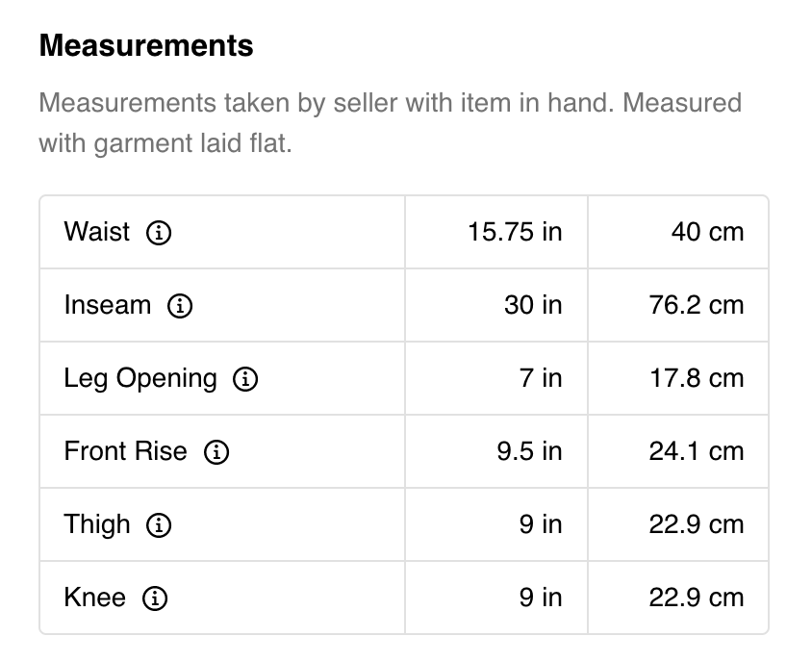Viewport: 812px width, 662px height.
Task: Select the Leg Opening label text
Action: (140, 378)
